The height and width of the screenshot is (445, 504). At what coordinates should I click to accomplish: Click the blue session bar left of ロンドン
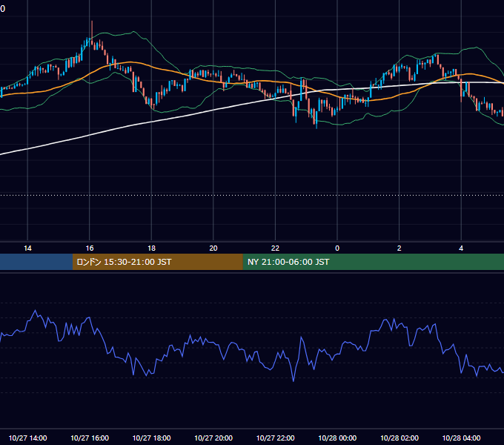(x=36, y=262)
